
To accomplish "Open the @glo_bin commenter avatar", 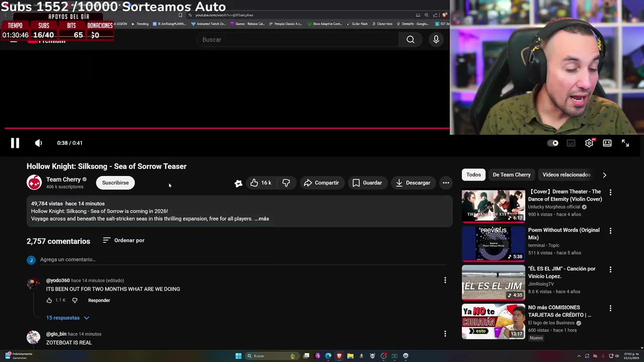I will click(33, 337).
